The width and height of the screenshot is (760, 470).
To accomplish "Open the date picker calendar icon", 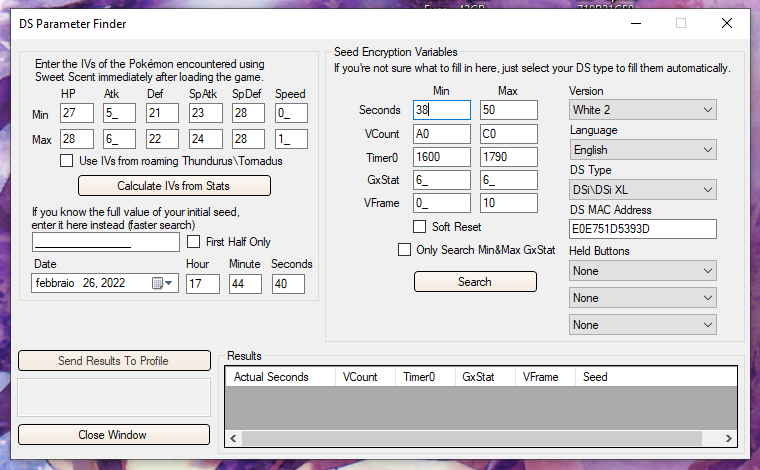I will (x=157, y=284).
